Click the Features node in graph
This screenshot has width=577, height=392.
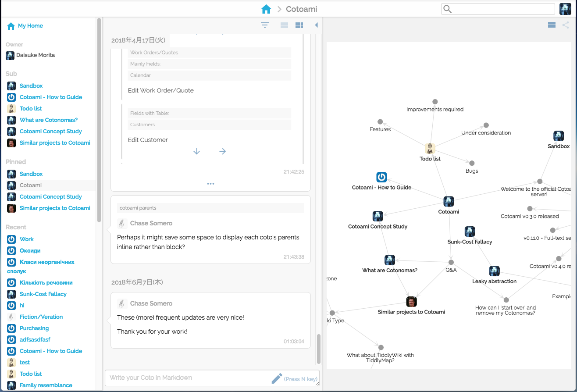(x=380, y=122)
